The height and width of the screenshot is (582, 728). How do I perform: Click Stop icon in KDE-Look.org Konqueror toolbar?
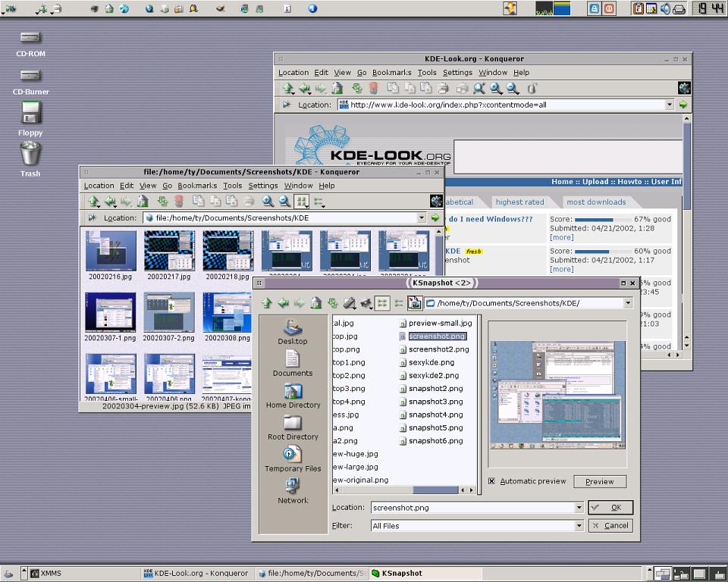373,88
